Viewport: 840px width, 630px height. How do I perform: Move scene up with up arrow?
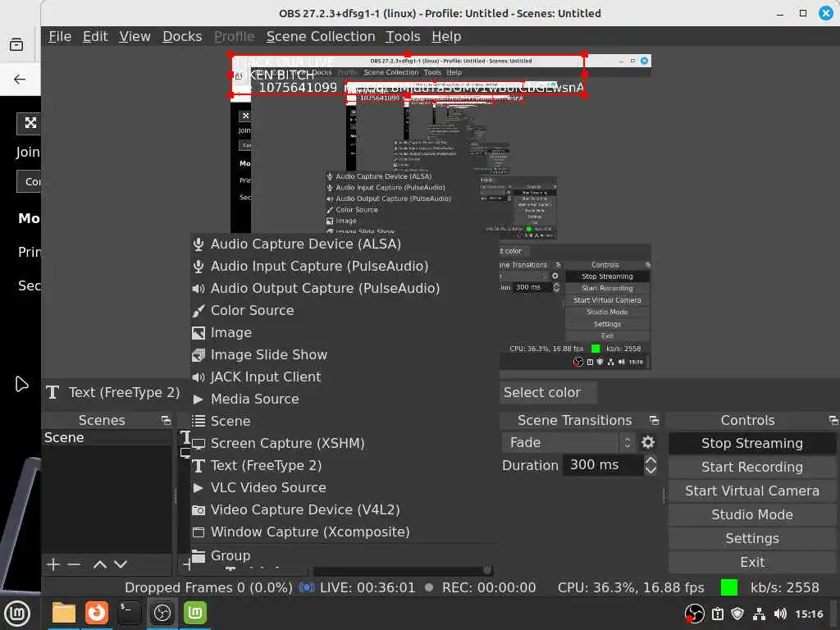point(99,564)
